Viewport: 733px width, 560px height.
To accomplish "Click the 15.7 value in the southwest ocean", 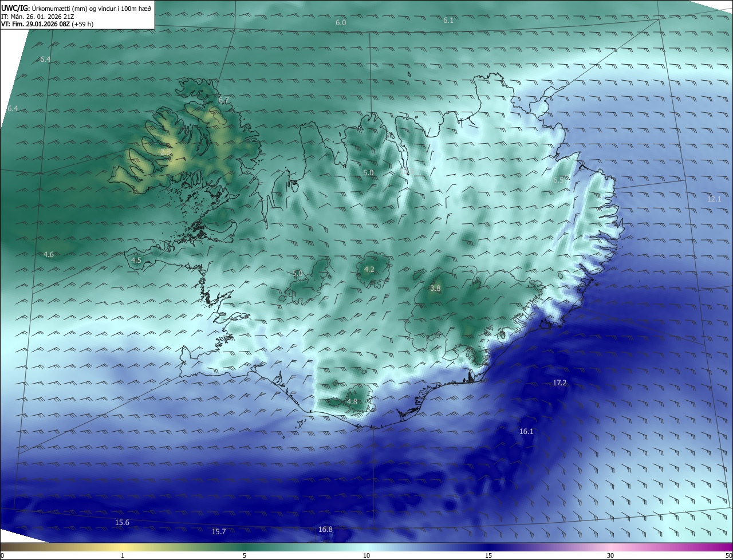I will point(219,531).
